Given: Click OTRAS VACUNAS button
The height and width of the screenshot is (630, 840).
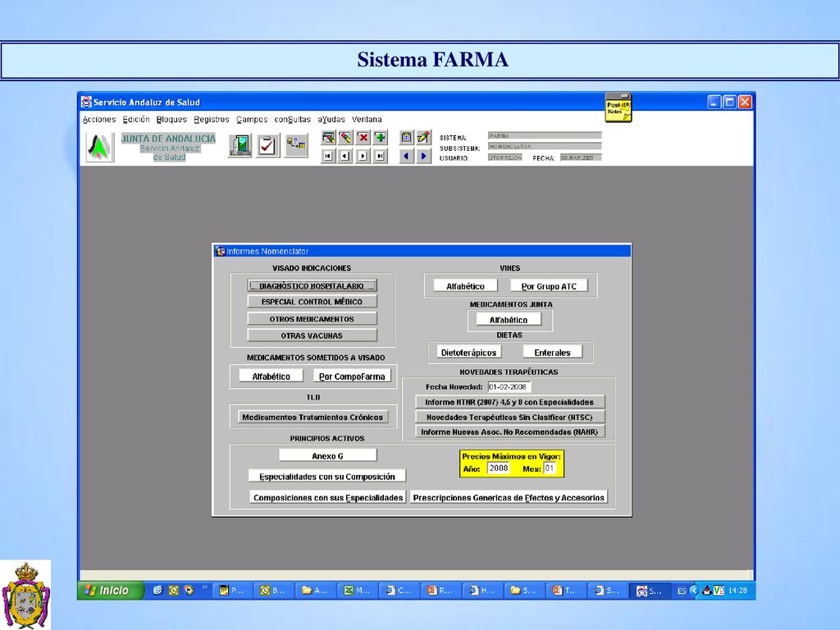Looking at the screenshot, I should click(312, 336).
